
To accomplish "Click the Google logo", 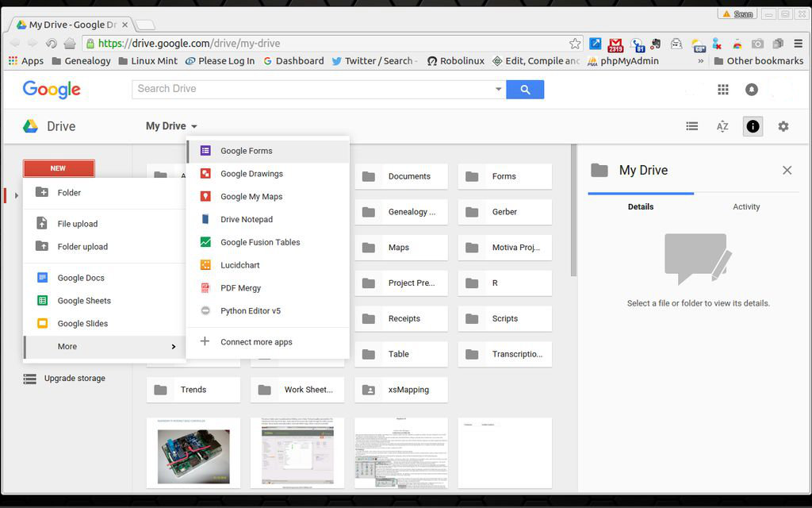I will coord(52,89).
